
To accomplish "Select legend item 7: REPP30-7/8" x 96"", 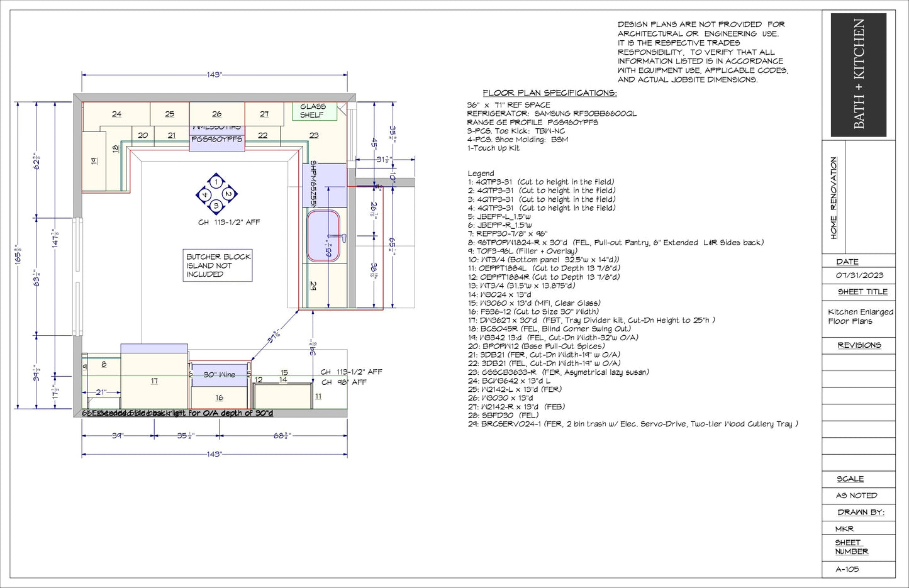I will pyautogui.click(x=508, y=233).
